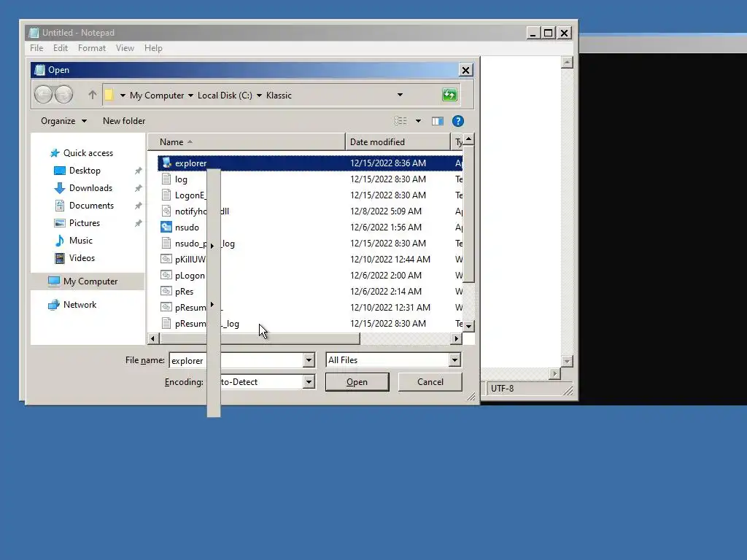
Task: Click the Forward navigation arrow button
Action: click(64, 94)
